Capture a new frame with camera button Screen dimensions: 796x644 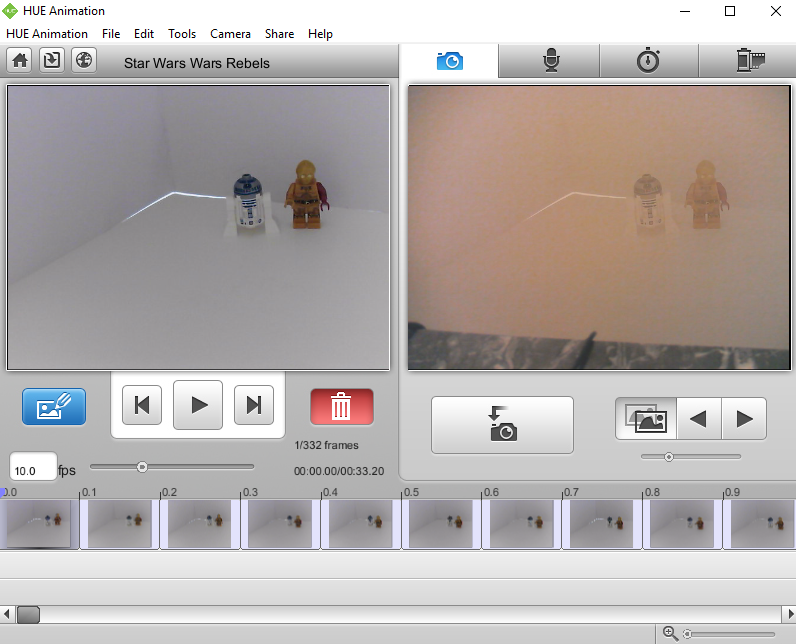point(503,425)
